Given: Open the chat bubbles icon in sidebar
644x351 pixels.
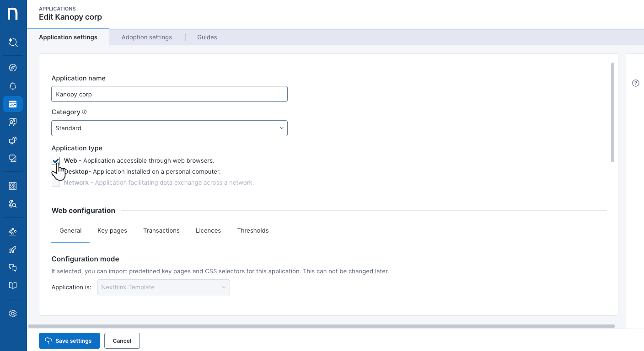Looking at the screenshot, I should point(13,267).
